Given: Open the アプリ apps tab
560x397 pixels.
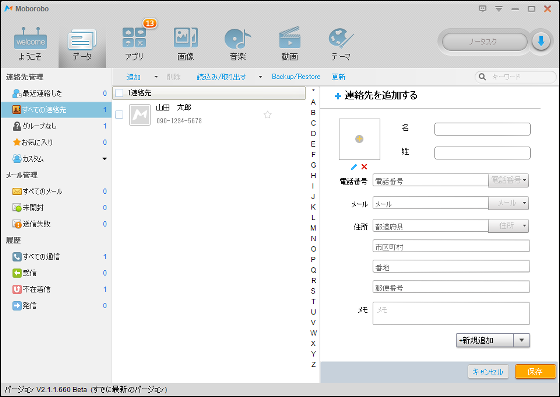Looking at the screenshot, I should (134, 44).
